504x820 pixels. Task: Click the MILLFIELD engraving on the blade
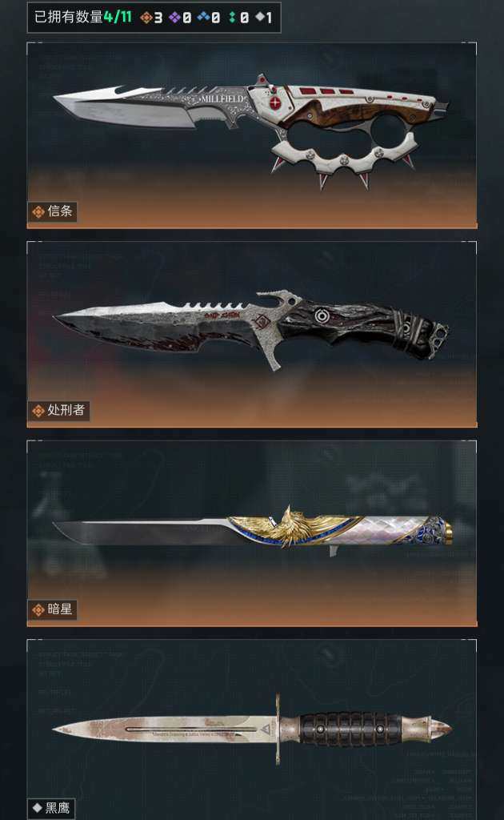pyautogui.click(x=222, y=98)
